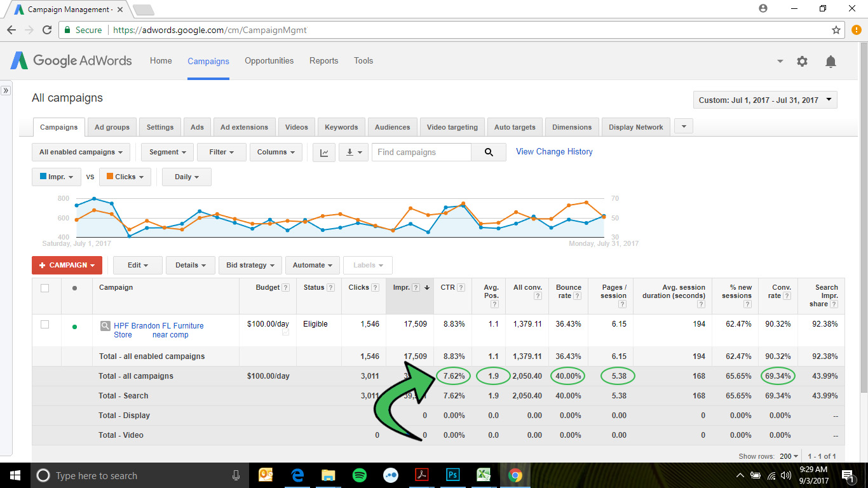This screenshot has height=488, width=868.
Task: Click the search magnifier beside Find campaigns
Action: pos(489,152)
